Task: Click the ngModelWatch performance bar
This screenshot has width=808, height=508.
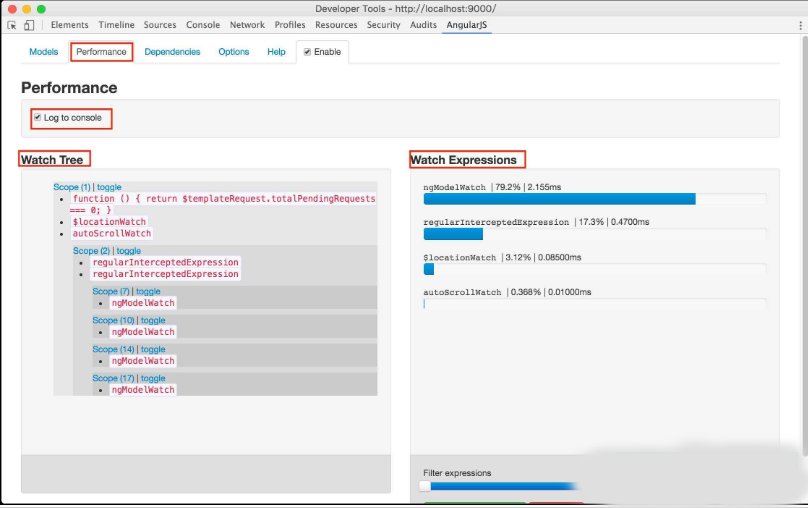Action: click(x=559, y=199)
